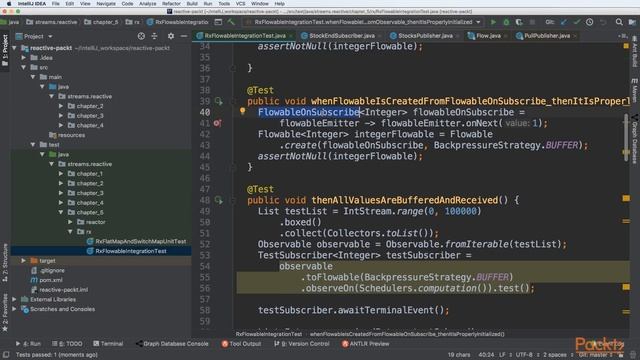Click the gutter marker icon on line 41

(x=217, y=123)
